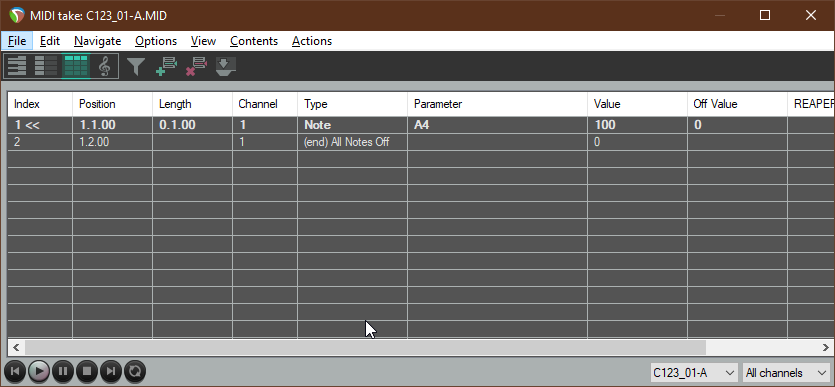Switch to musical notation view icon
835x387 pixels.
coord(104,66)
